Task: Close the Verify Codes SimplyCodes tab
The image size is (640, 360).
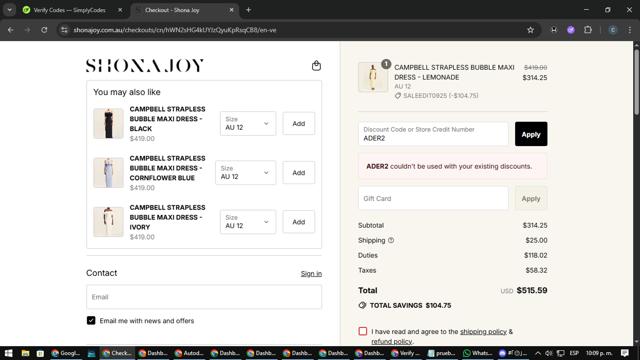Action: (x=120, y=10)
